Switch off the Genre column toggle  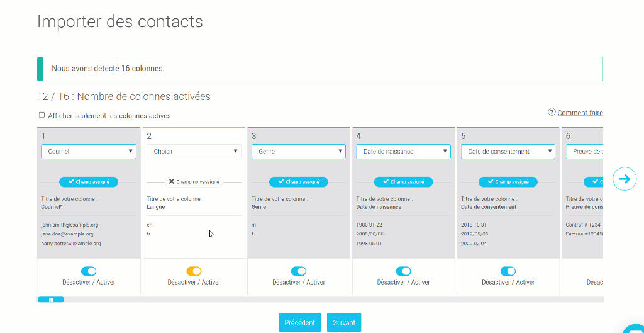coord(298,271)
